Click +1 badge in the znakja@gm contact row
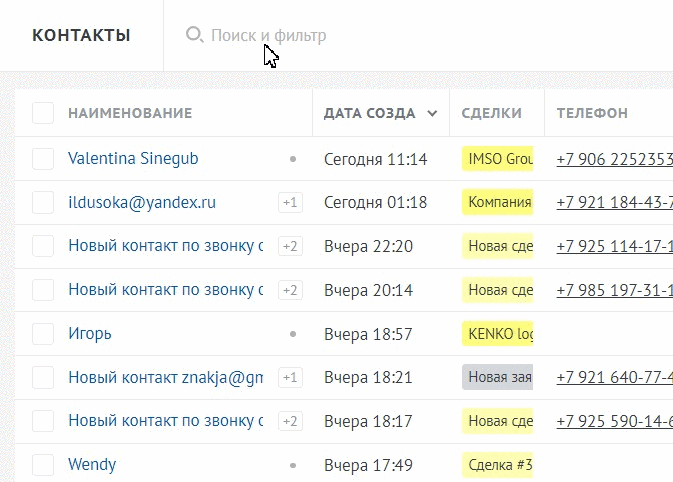This screenshot has width=673, height=482. 290,377
